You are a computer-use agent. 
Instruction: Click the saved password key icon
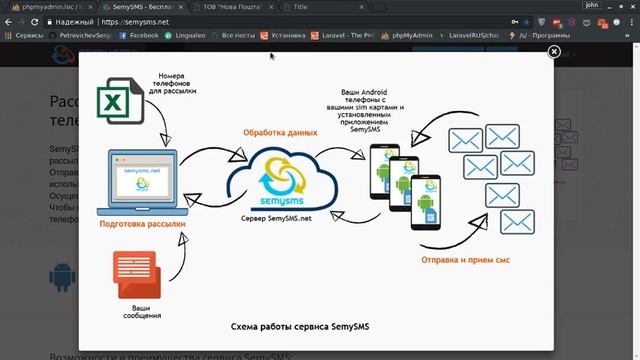[x=515, y=22]
